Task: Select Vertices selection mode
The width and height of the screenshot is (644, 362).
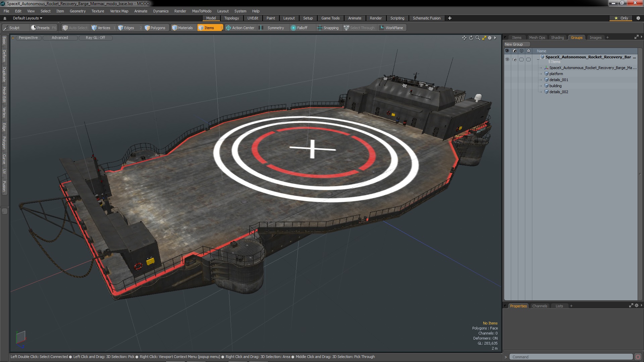Action: pos(101,28)
